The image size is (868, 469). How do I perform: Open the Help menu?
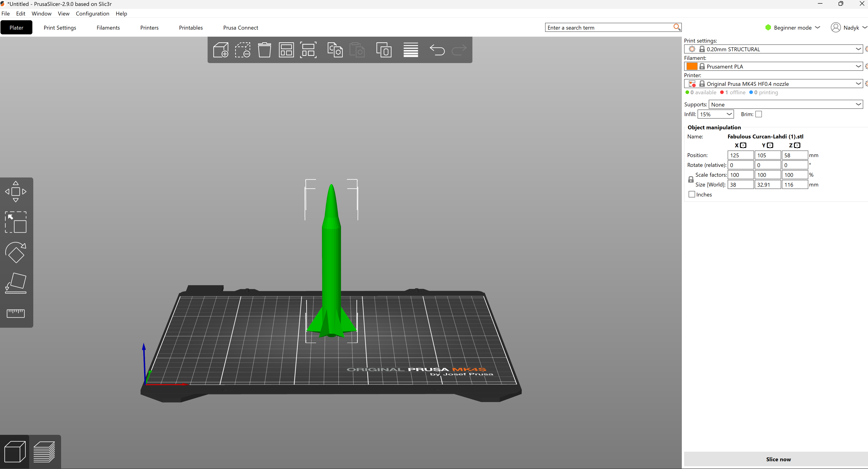coord(121,13)
